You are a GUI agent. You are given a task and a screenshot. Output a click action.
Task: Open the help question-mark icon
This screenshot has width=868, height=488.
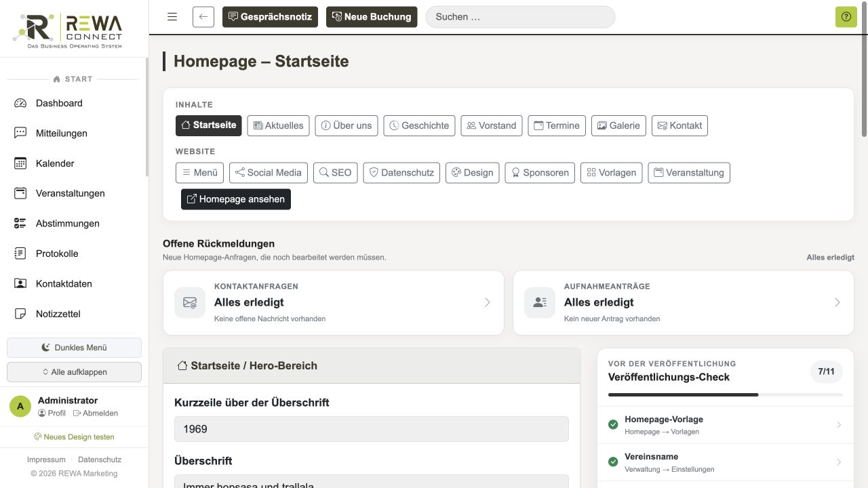846,17
